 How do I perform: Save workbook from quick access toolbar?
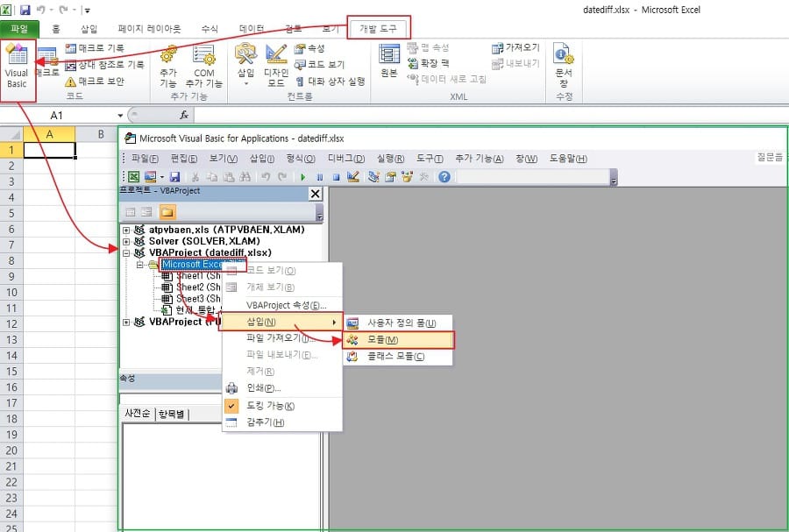coord(25,10)
